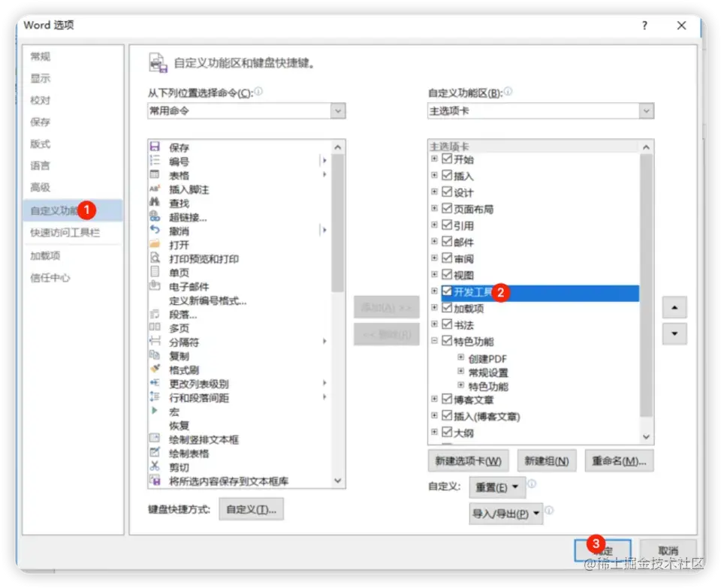
Task: Move selected tab down with arrow button
Action: 674,333
